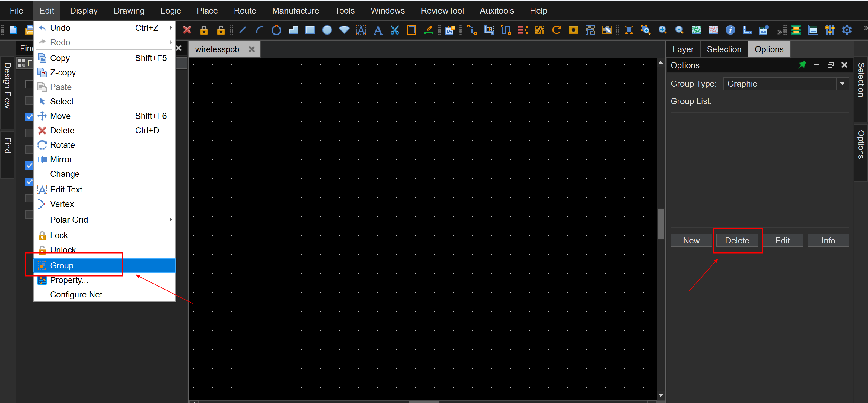Viewport: 868px width, 403px height.
Task: Click the blue info circle icon
Action: [730, 30]
